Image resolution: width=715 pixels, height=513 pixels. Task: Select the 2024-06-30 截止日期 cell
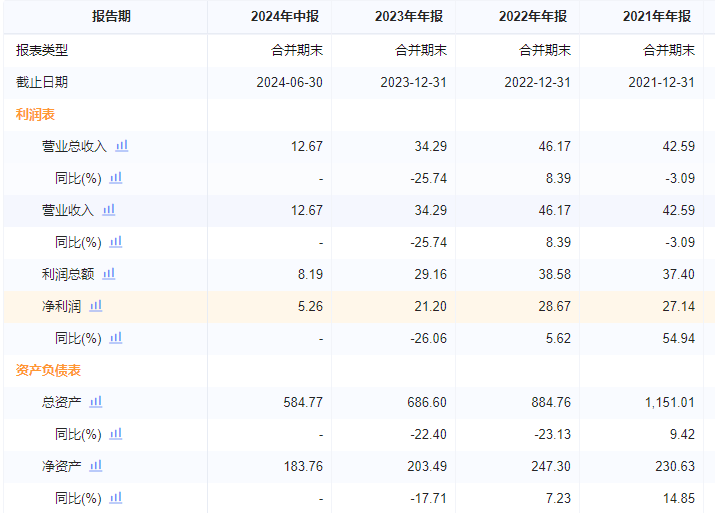pyautogui.click(x=289, y=82)
